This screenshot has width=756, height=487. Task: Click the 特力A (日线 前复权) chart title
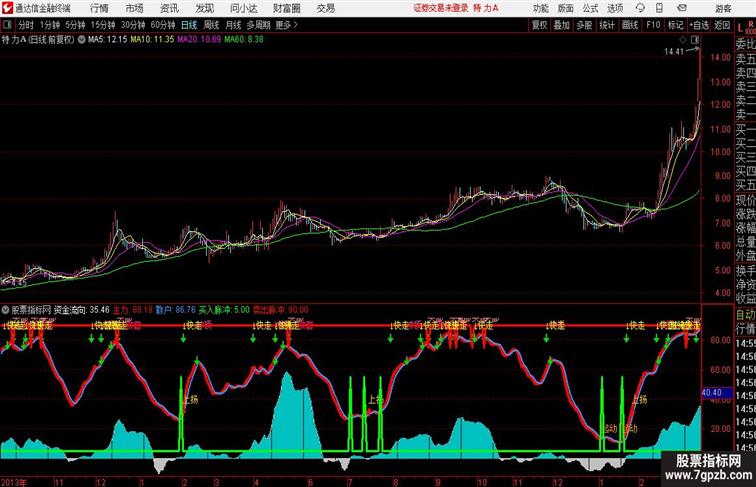(x=38, y=40)
